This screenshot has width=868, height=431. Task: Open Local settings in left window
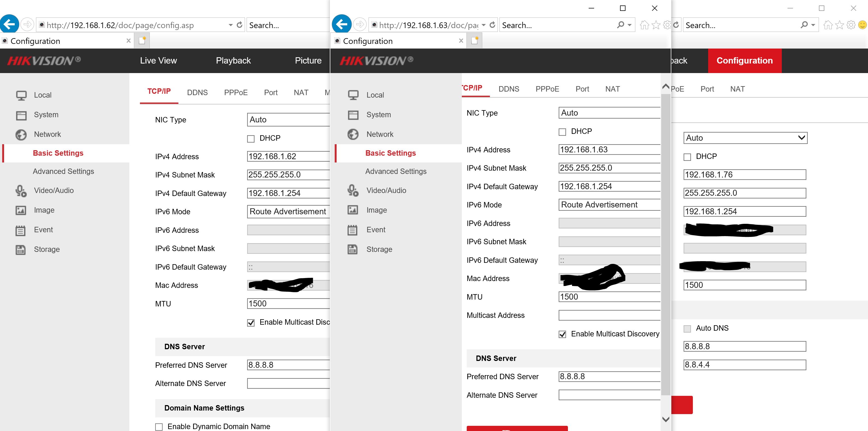[x=43, y=95]
